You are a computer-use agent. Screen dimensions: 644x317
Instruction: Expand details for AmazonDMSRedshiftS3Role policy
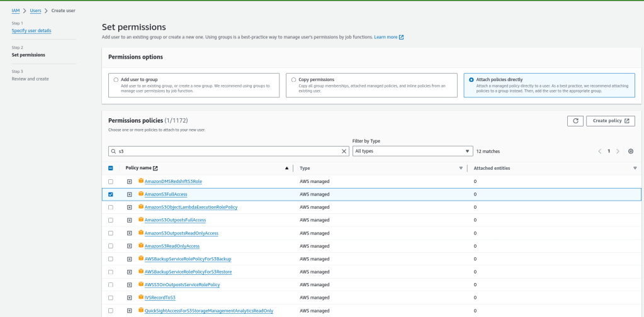click(x=129, y=182)
